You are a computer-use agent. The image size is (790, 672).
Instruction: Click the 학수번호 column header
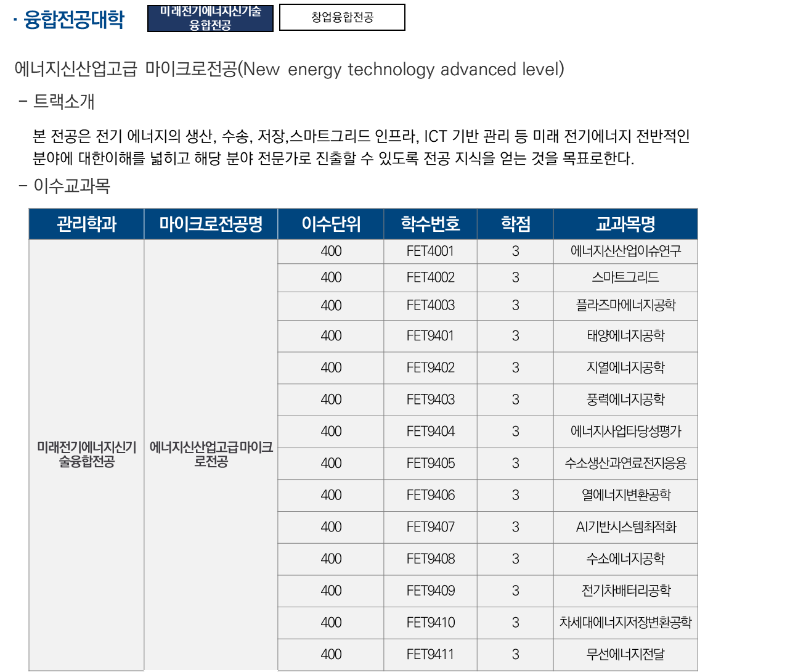pyautogui.click(x=430, y=224)
